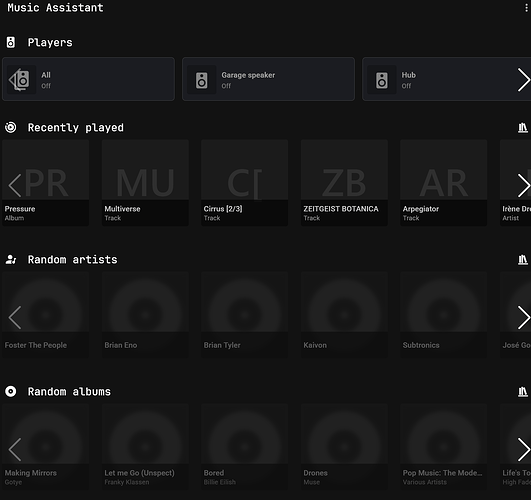Select the All players group card
The height and width of the screenshot is (500, 531).
pos(88,79)
